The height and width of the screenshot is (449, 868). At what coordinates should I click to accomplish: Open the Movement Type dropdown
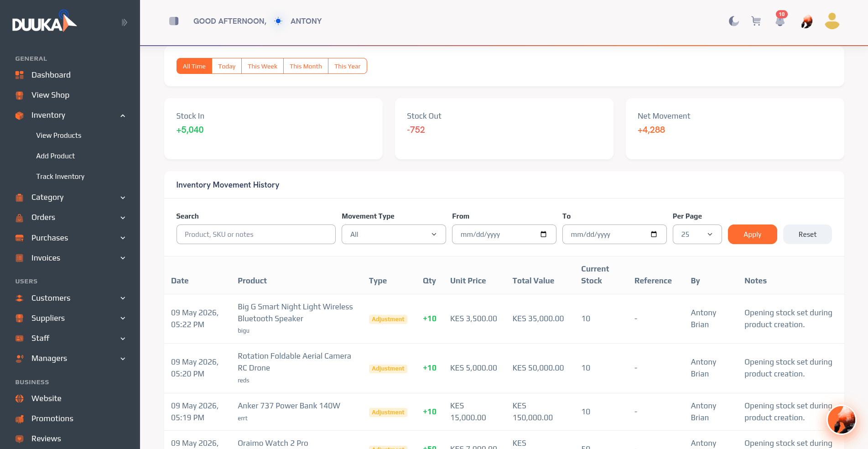point(394,234)
